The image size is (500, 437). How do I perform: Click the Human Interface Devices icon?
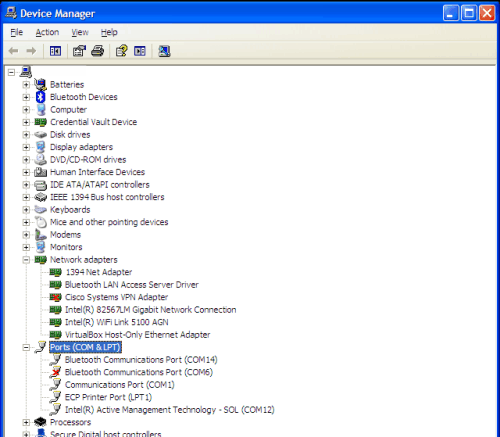pyautogui.click(x=40, y=172)
